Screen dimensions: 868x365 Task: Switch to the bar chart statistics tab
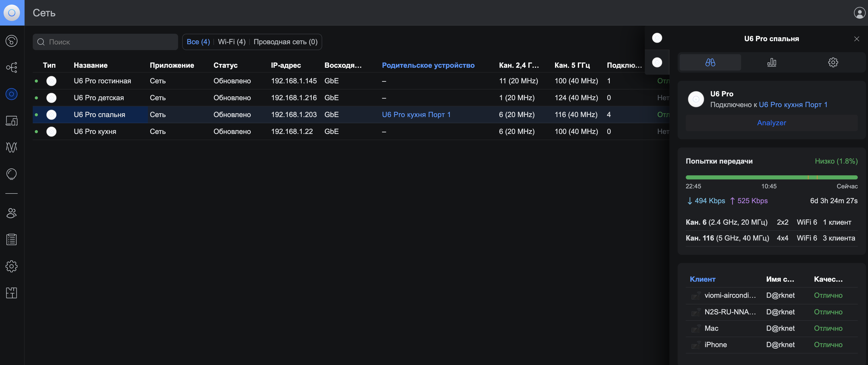[x=772, y=62]
